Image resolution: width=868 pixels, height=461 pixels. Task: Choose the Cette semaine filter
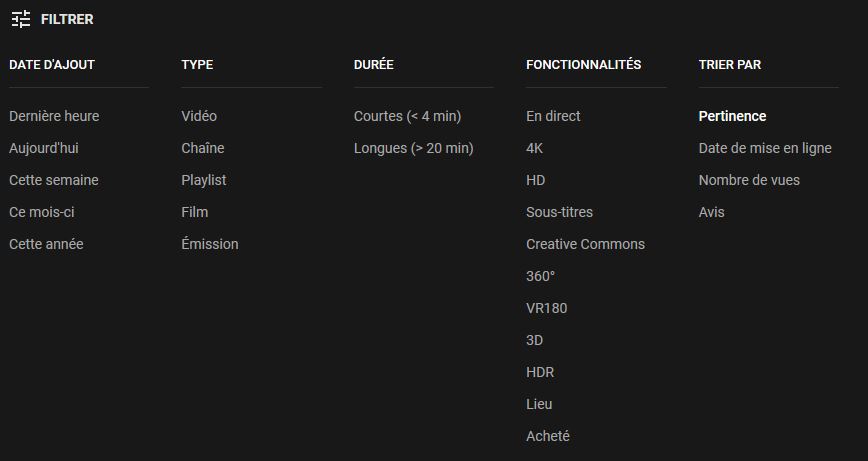coord(54,180)
